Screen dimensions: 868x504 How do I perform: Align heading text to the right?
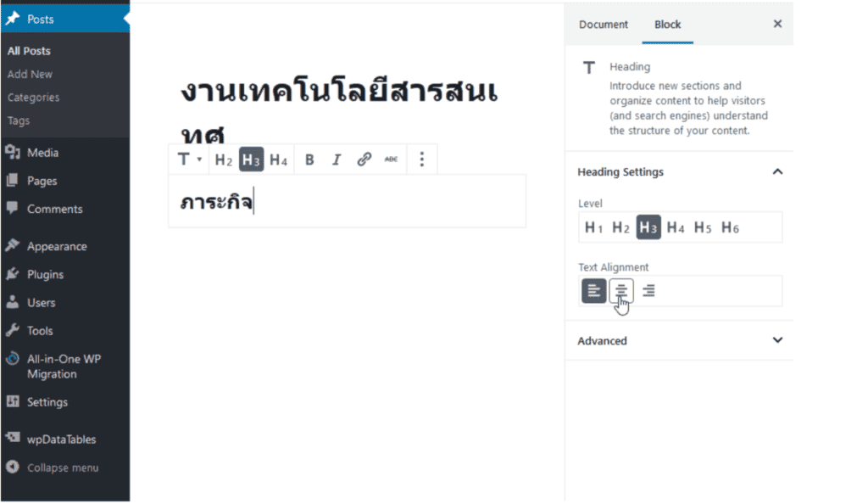click(648, 290)
